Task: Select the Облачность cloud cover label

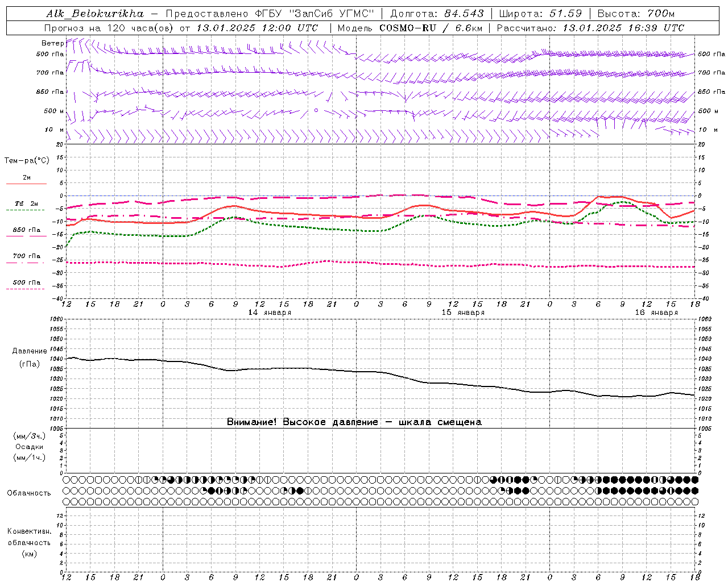Action: (x=29, y=493)
